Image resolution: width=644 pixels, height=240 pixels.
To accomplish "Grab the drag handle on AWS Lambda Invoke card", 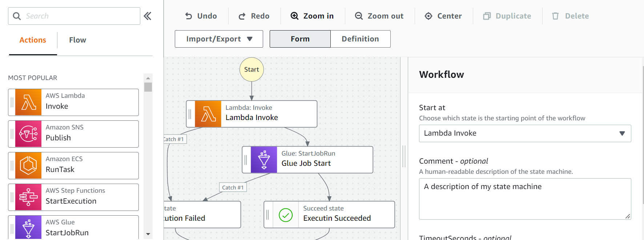I will coord(12,103).
